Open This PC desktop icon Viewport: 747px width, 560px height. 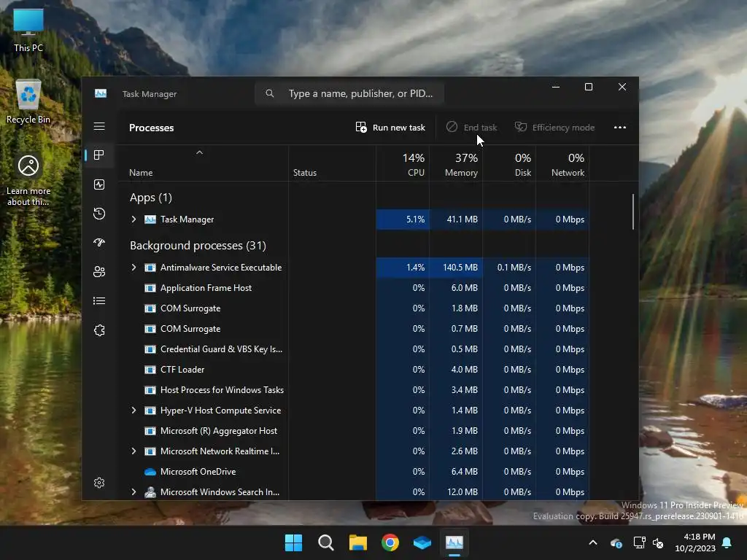point(28,30)
